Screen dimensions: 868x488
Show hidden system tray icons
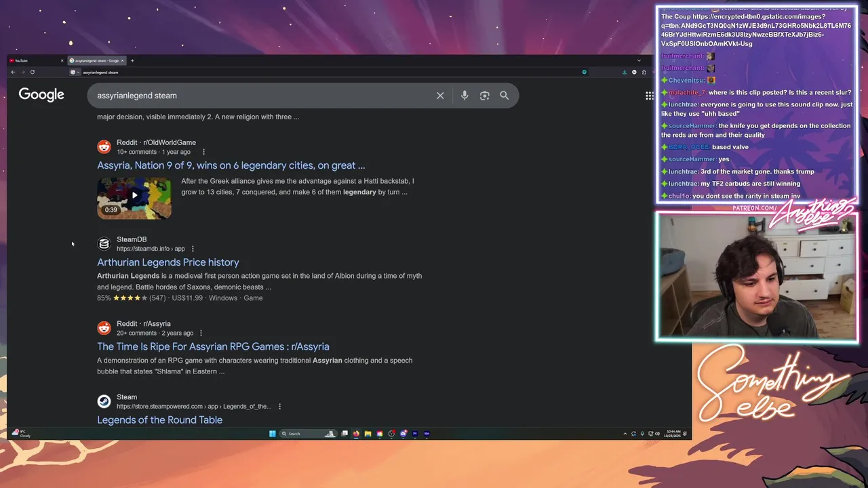coord(625,434)
